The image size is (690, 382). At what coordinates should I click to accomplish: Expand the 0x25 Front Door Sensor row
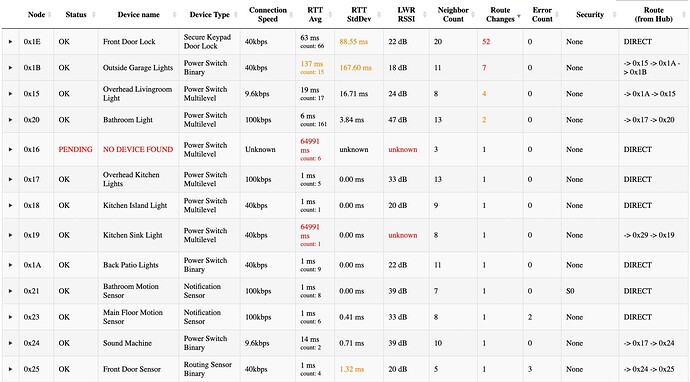(11, 369)
